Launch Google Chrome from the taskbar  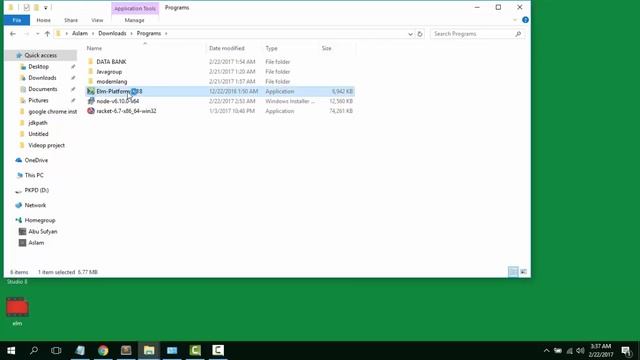tap(103, 351)
